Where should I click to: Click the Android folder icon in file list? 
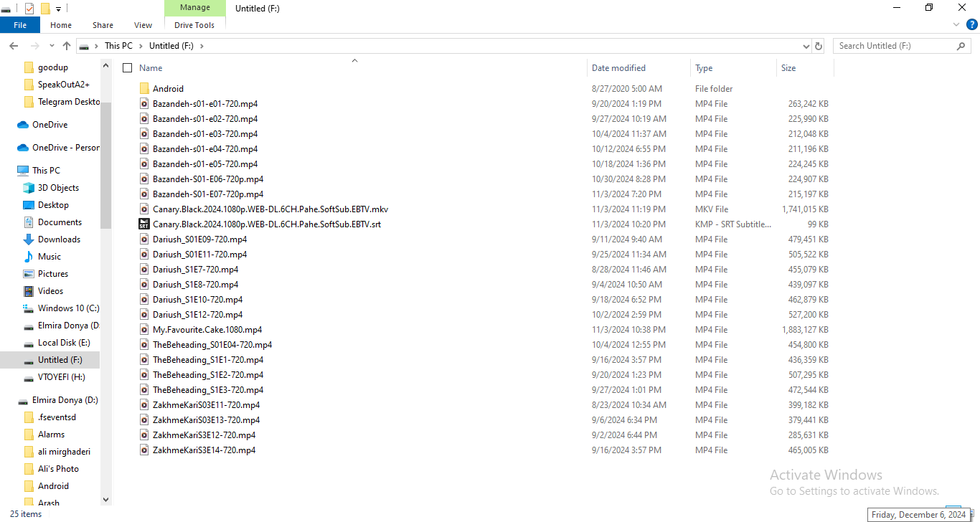pos(143,89)
